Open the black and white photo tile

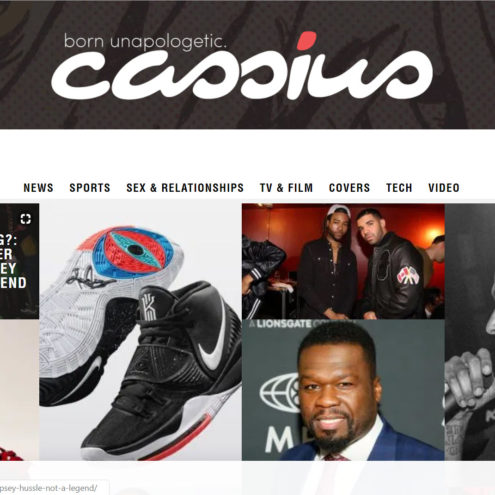(470, 332)
